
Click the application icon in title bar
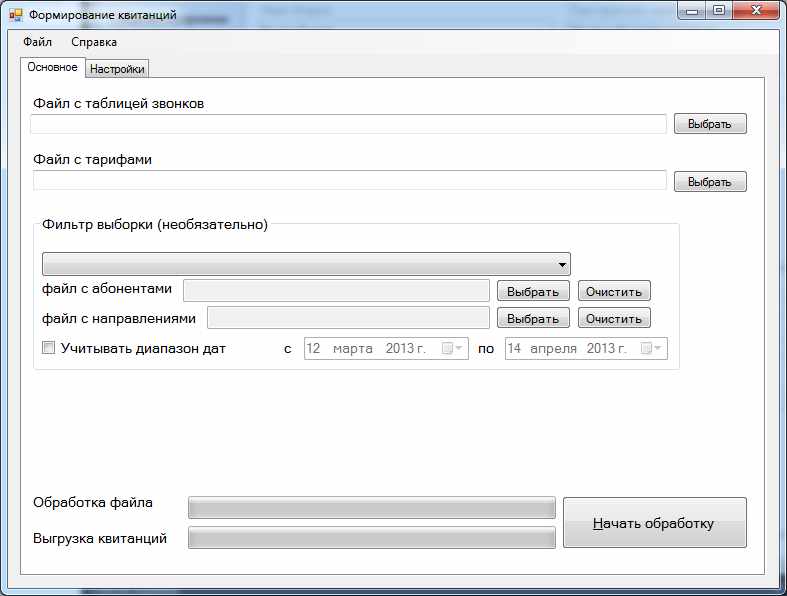[16, 15]
